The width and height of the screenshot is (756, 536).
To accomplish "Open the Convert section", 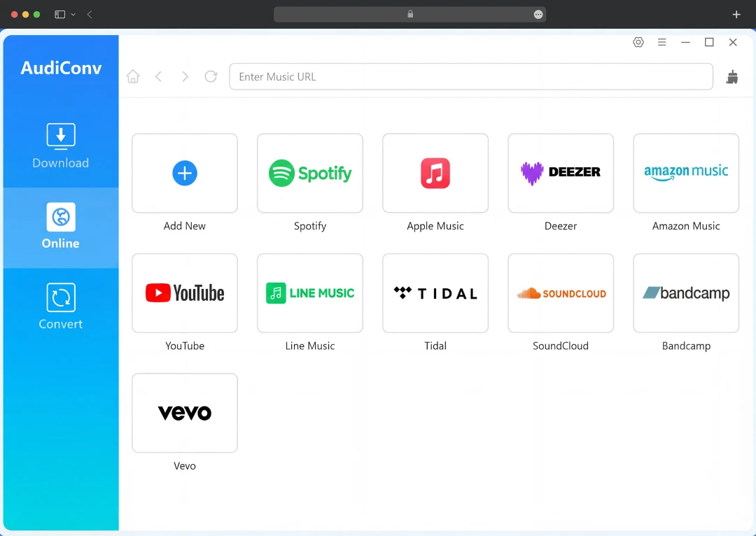I will pyautogui.click(x=61, y=307).
